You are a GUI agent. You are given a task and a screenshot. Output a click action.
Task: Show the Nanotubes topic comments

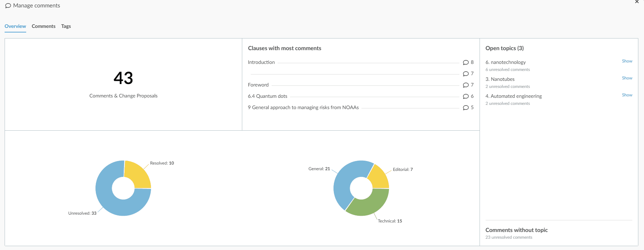(627, 78)
